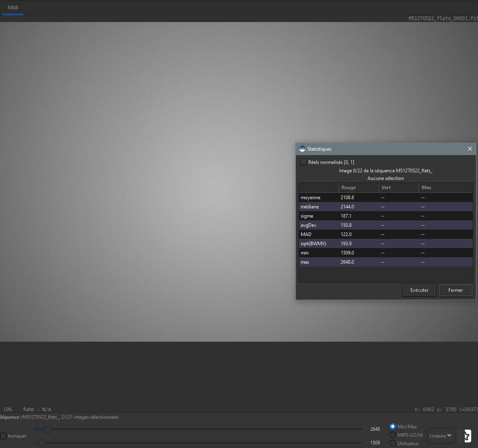Close the Statistiques dialog
Image resolution: width=478 pixels, height=448 pixels.
coord(470,149)
